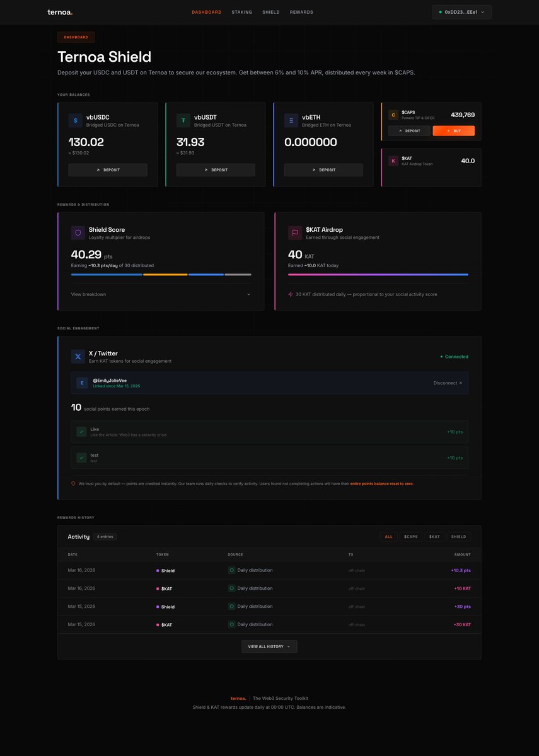
Task: Click 'entire points balance reset to zero' text
Action: coord(382,484)
